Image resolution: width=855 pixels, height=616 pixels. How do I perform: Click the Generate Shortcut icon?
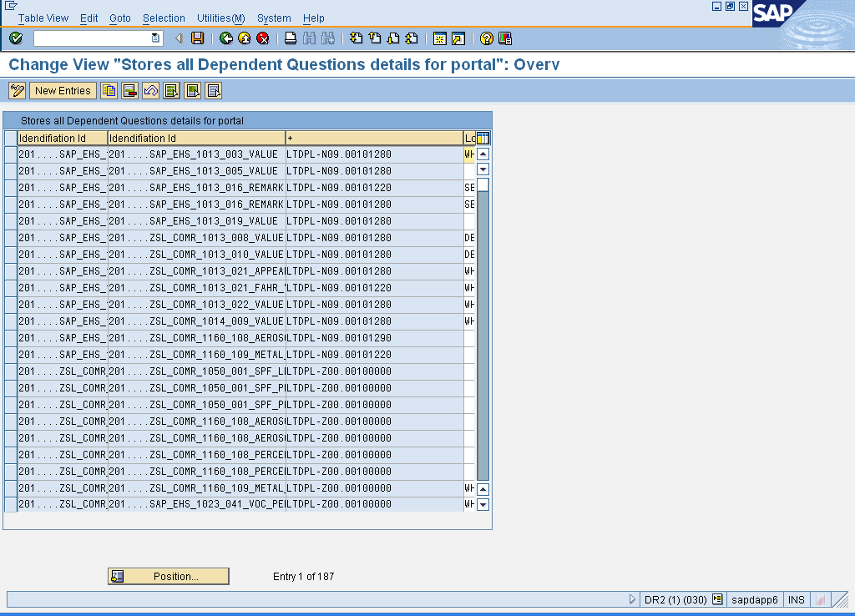pos(458,38)
